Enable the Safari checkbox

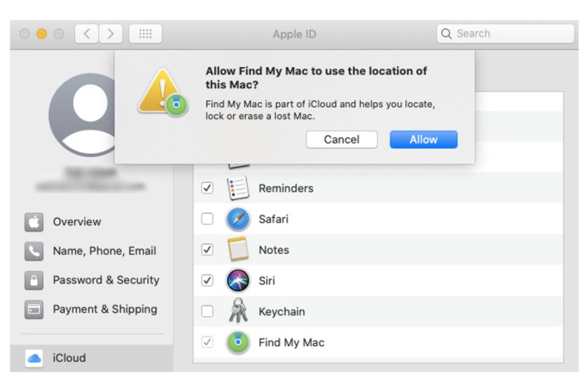pos(207,219)
